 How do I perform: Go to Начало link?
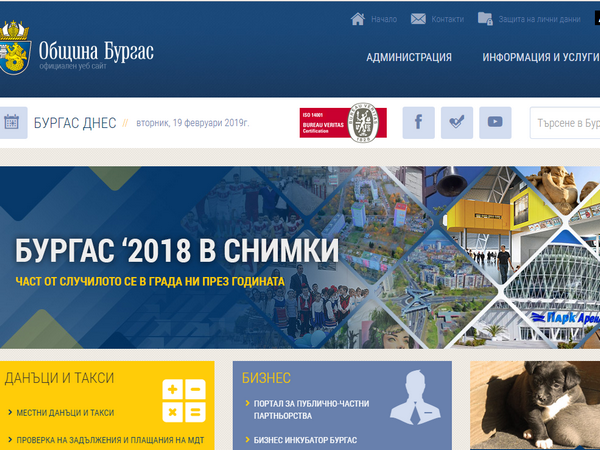pos(384,19)
